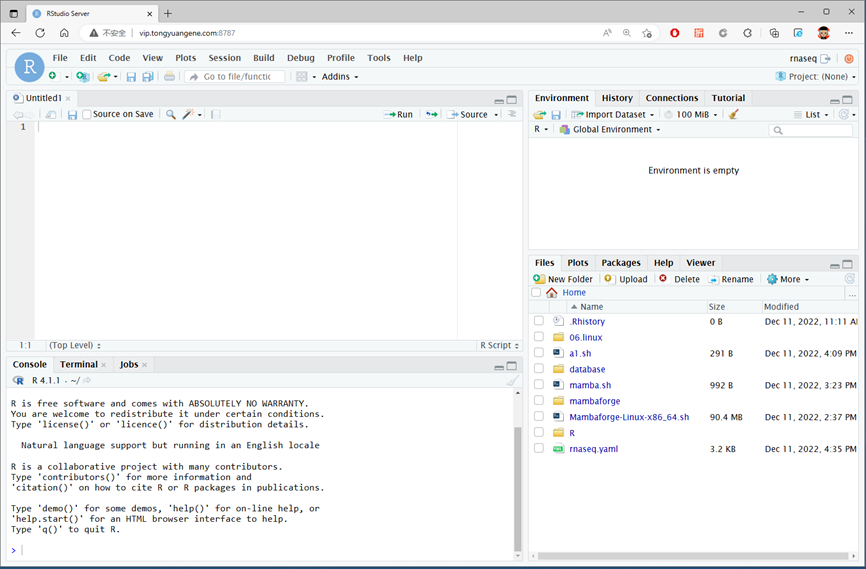
Task: Refresh the Files pane listing
Action: point(849,279)
